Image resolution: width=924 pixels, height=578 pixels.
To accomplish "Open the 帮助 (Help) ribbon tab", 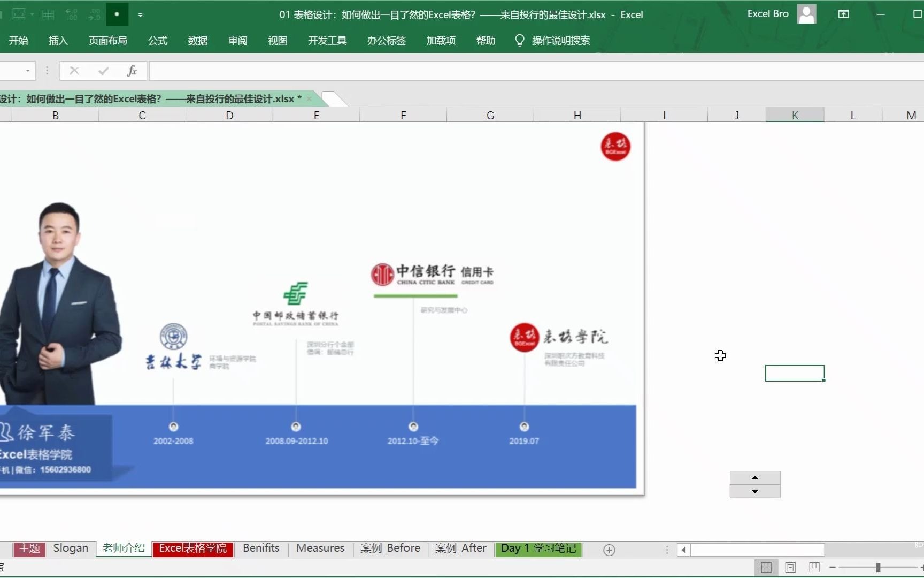I will [x=486, y=41].
